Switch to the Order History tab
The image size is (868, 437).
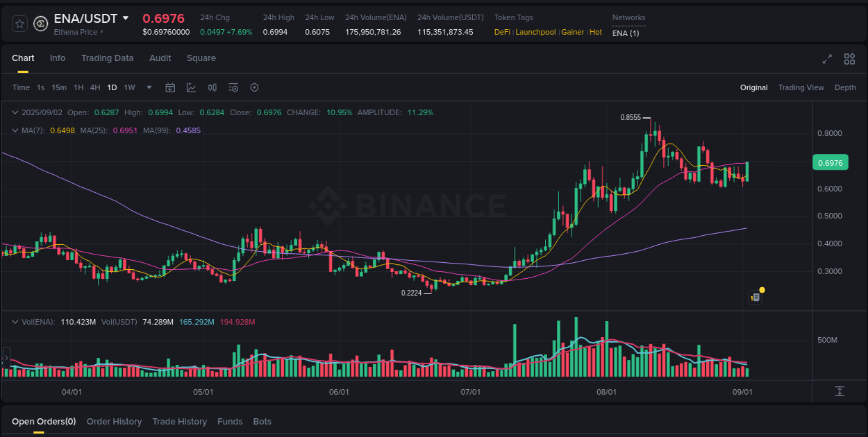114,421
